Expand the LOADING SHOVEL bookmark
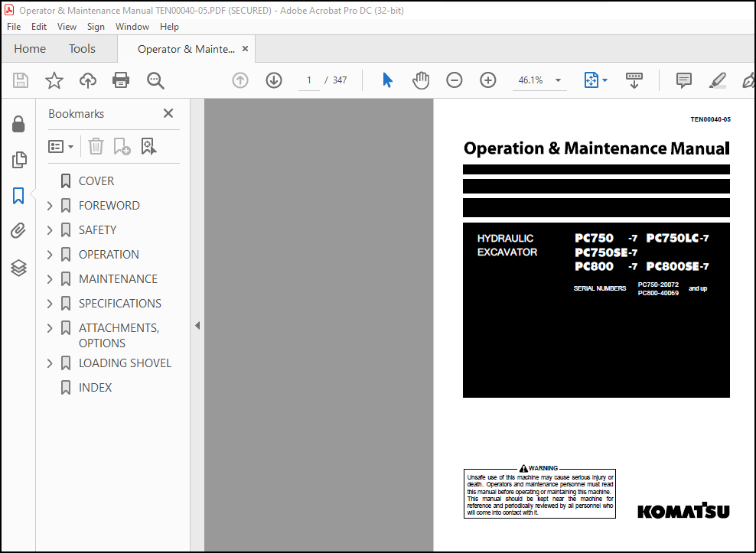756x553 pixels. tap(49, 363)
